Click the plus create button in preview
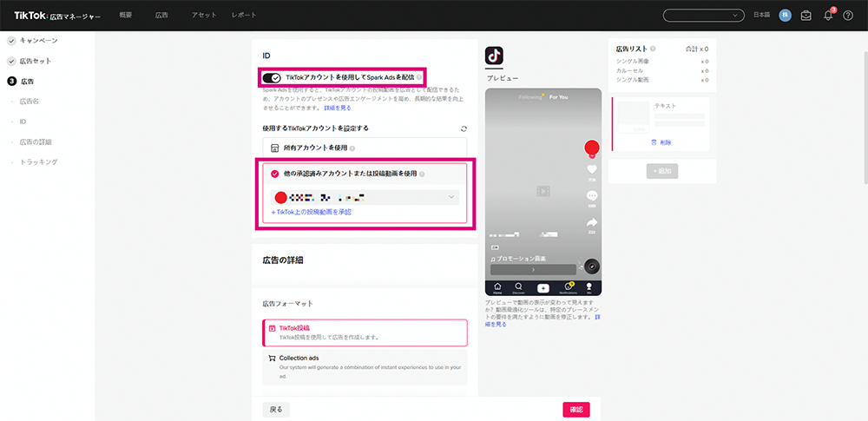Screen dimensions: 868x421 pos(543,287)
